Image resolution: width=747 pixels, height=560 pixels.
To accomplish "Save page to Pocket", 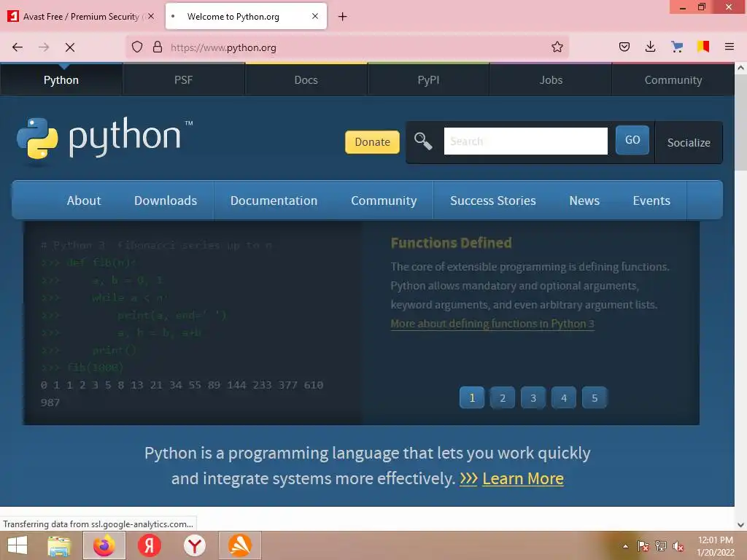I will point(624,47).
